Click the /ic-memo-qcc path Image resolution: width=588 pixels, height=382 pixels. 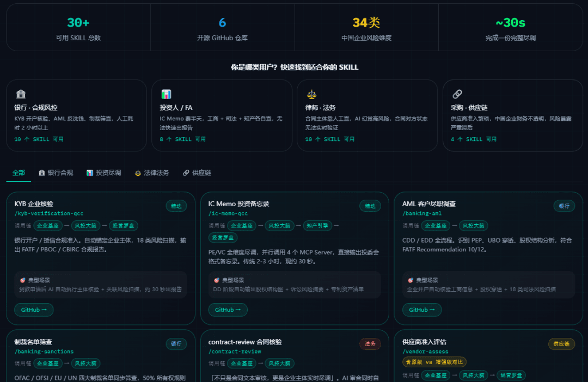228,213
